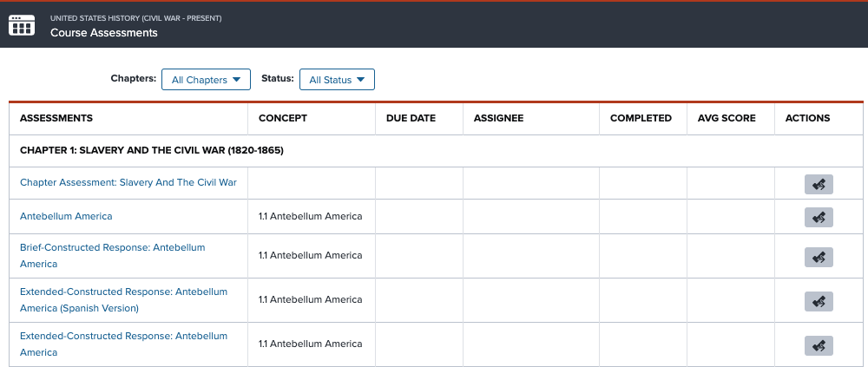Click the Course Assessments page title
This screenshot has height=367, width=868.
tap(104, 33)
